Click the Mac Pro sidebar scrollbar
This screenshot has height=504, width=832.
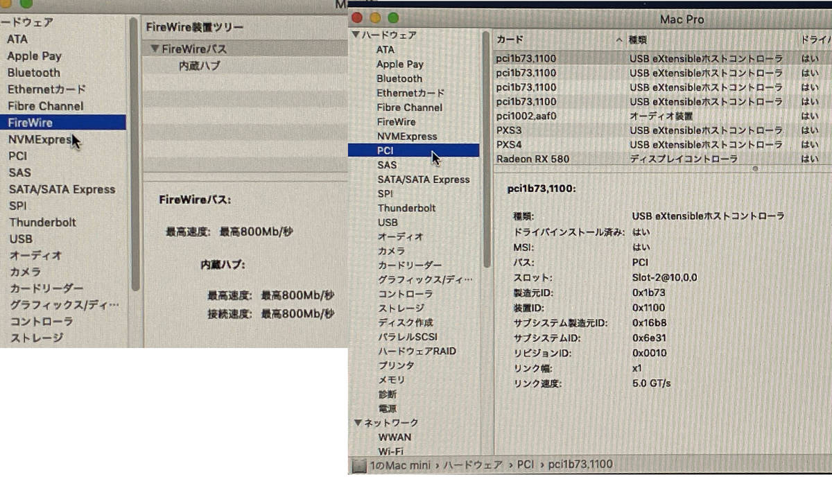coord(487,149)
